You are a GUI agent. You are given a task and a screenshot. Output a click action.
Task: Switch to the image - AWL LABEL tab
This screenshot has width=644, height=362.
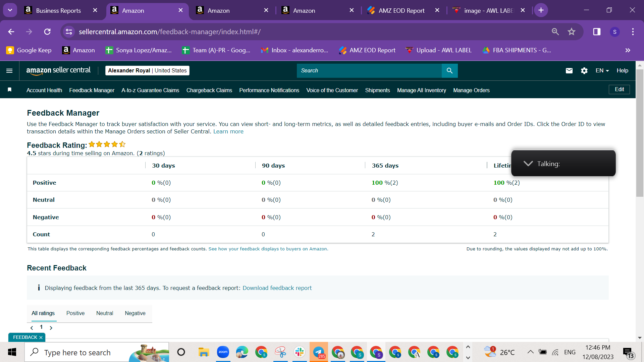pos(488,10)
